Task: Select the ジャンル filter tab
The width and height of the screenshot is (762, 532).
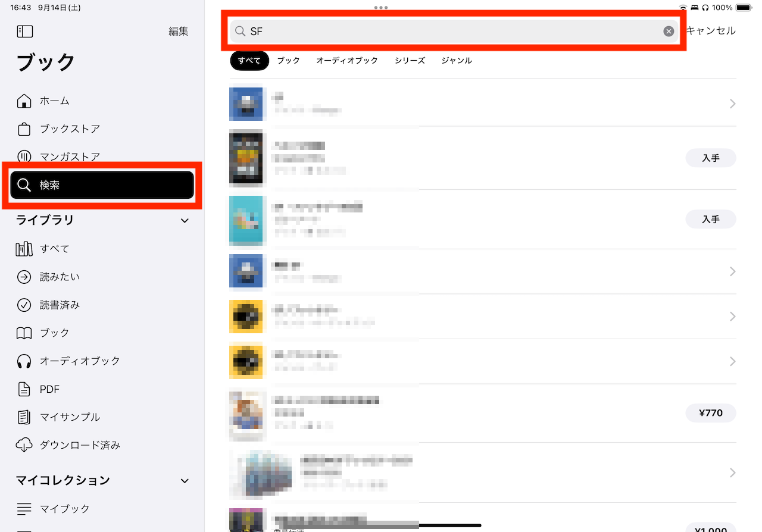Action: tap(457, 61)
